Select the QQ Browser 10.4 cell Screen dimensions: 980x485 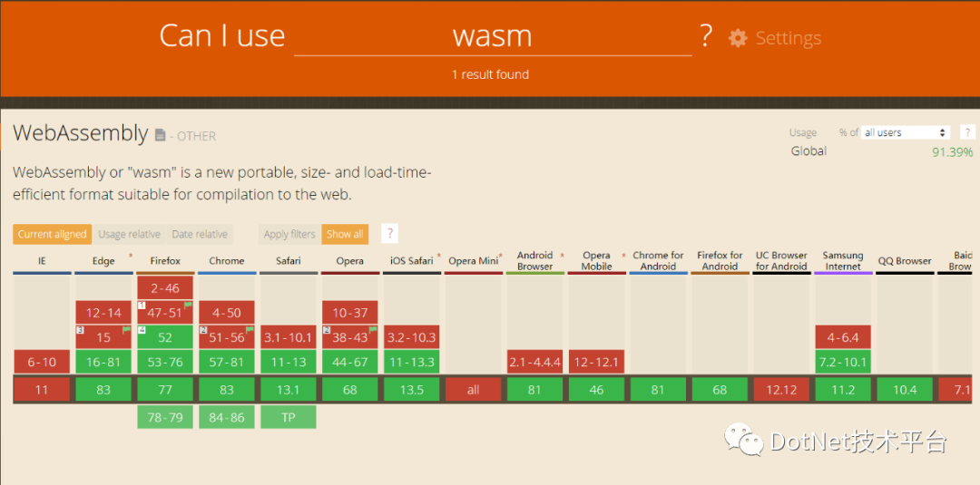pyautogui.click(x=905, y=390)
